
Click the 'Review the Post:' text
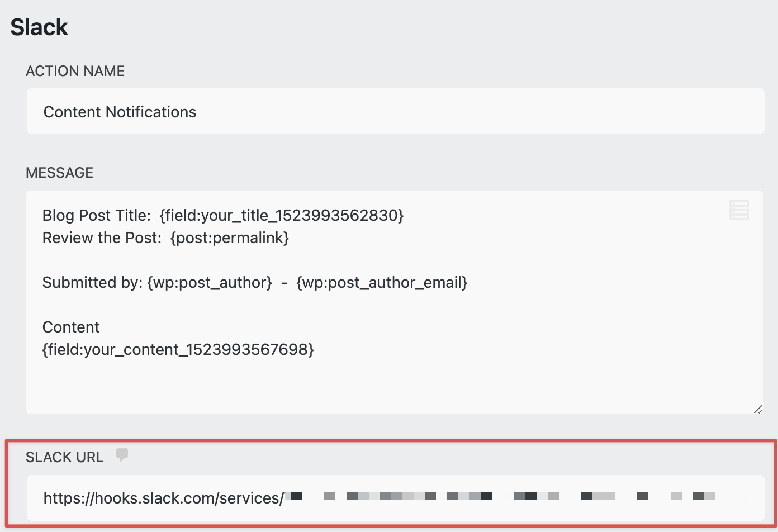tap(102, 237)
